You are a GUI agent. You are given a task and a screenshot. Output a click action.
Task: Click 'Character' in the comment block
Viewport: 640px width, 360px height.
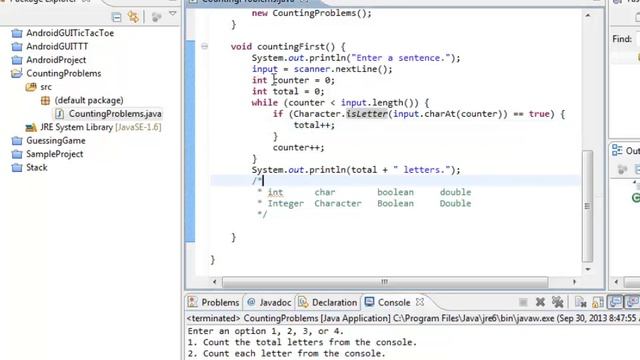(x=338, y=203)
